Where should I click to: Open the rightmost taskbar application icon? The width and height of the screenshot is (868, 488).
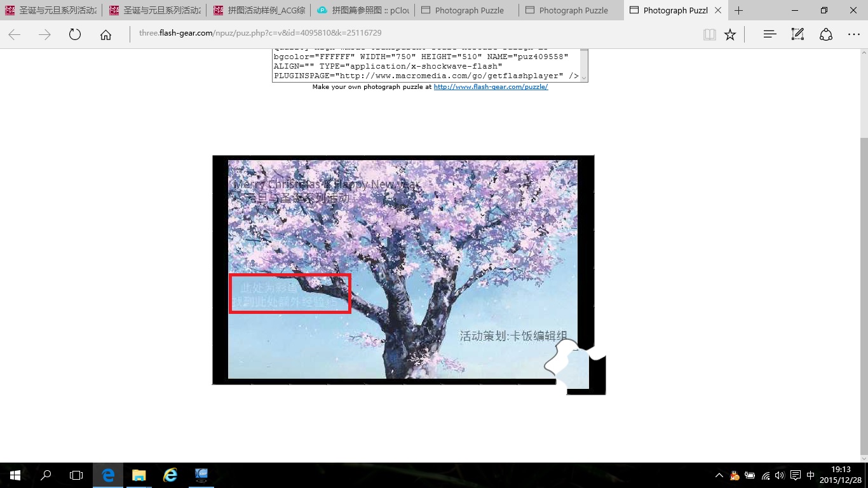click(x=201, y=475)
